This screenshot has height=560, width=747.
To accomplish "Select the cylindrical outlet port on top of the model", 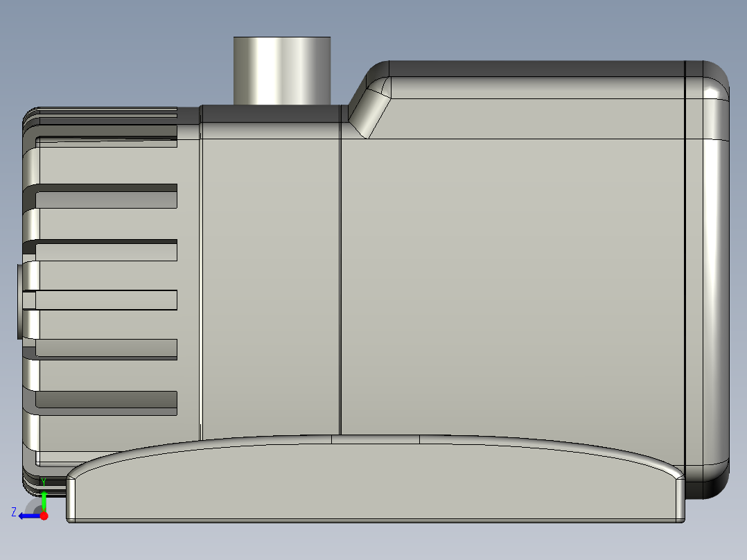I will [282, 71].
